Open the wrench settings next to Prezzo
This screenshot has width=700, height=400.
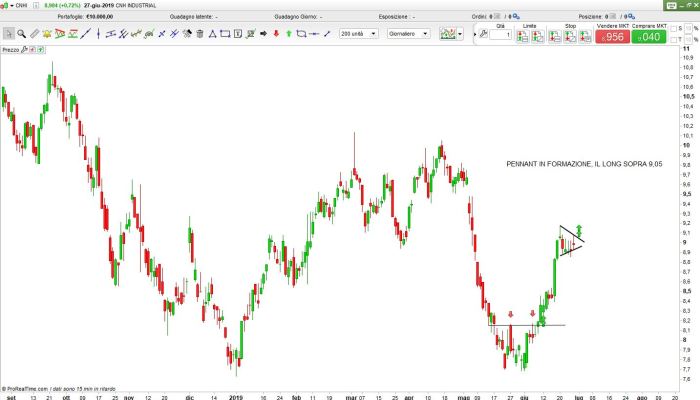(26, 49)
